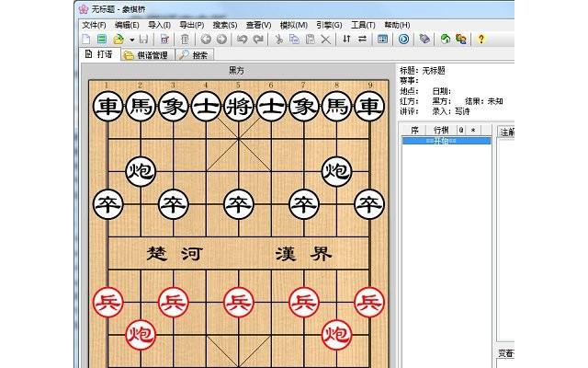Select the red 兵 on file 9
588x368 pixels.
pos(369,302)
